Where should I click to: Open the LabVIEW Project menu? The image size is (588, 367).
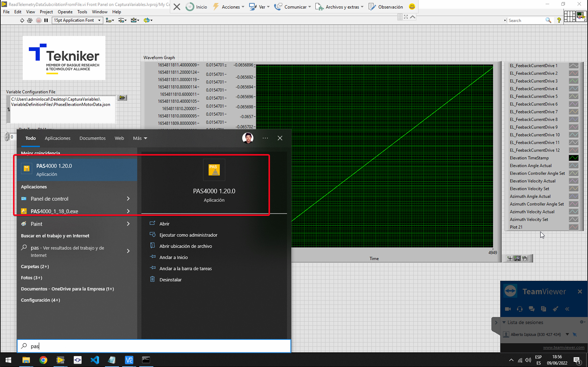[46, 12]
